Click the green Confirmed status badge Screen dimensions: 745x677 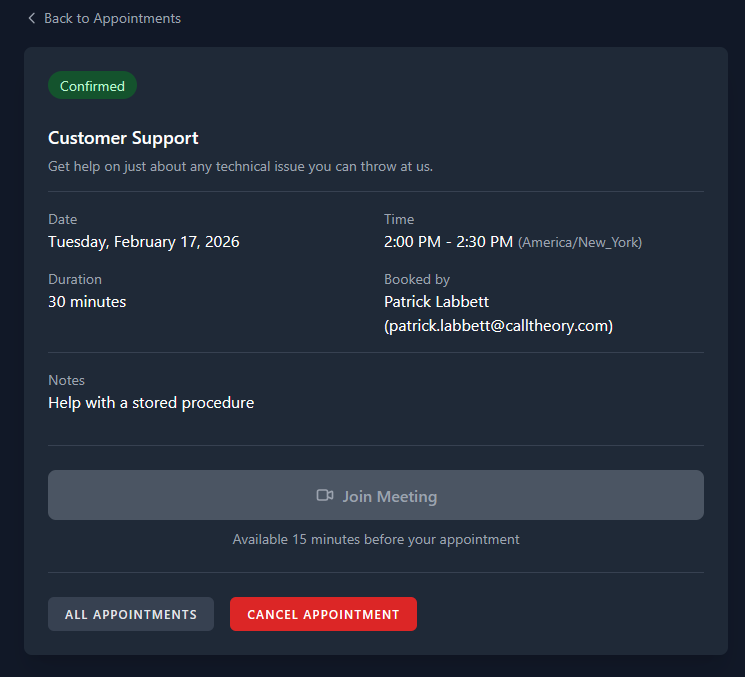92,86
